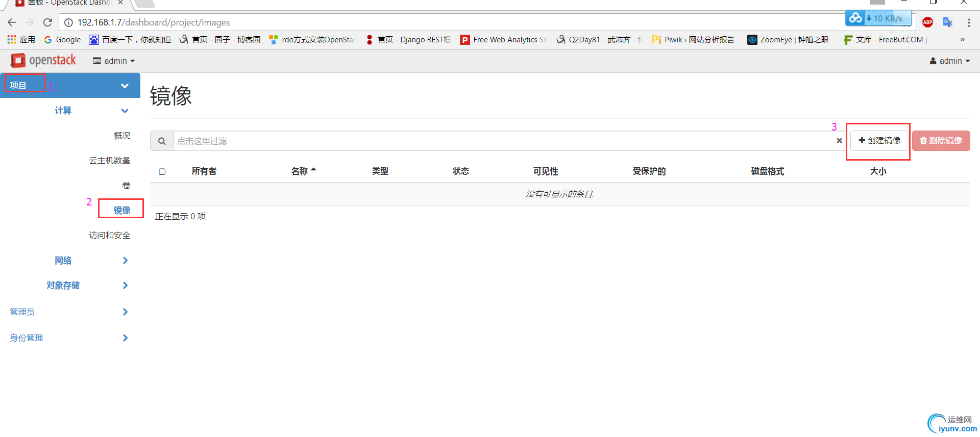The height and width of the screenshot is (437, 980).
Task: Open the Q2Day81 bookmark
Action: (600, 40)
